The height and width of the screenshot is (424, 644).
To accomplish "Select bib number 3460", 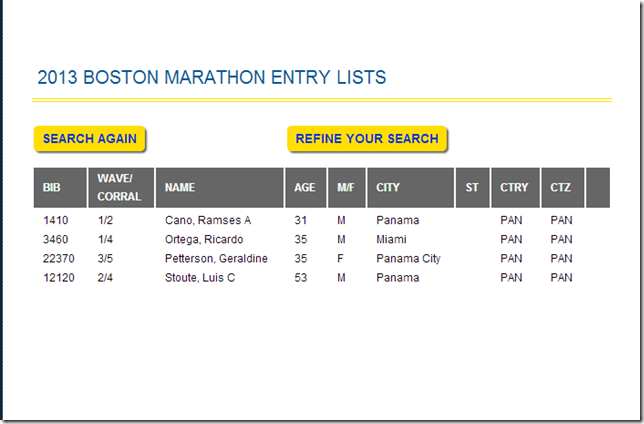I will point(55,240).
